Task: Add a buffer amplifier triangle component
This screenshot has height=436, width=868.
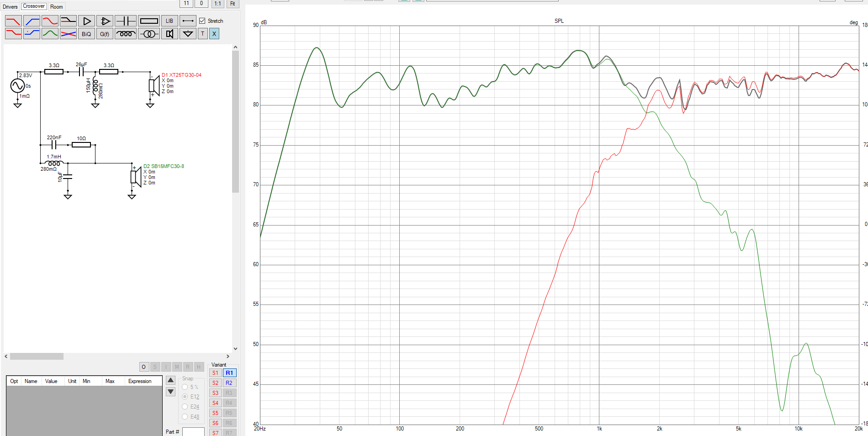Action: tap(86, 21)
